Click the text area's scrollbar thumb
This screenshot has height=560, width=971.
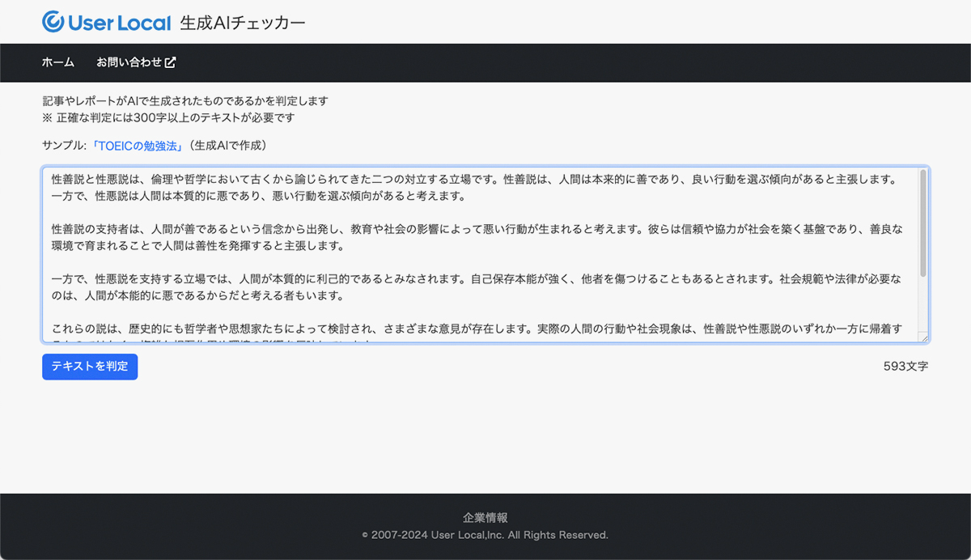click(x=923, y=223)
